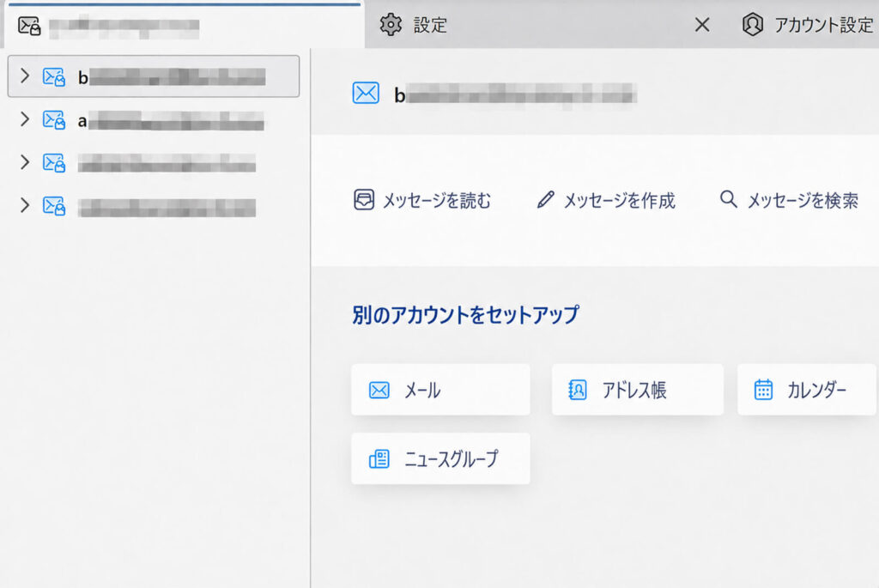Open メッセージを読む

click(x=422, y=200)
